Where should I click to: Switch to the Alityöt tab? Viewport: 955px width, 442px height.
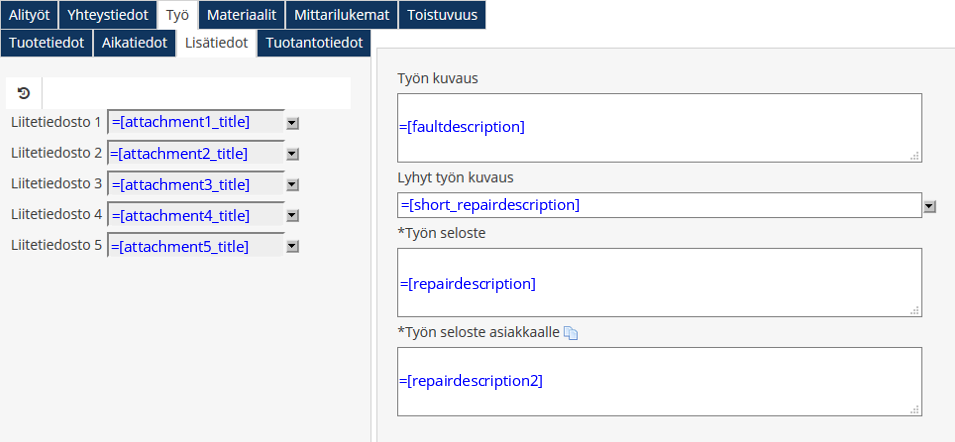click(x=29, y=15)
